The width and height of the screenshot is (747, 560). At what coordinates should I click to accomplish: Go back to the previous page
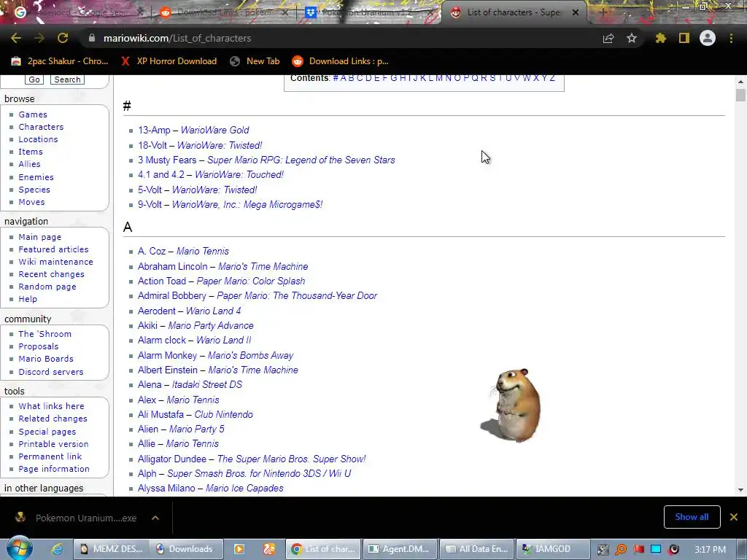coord(16,38)
